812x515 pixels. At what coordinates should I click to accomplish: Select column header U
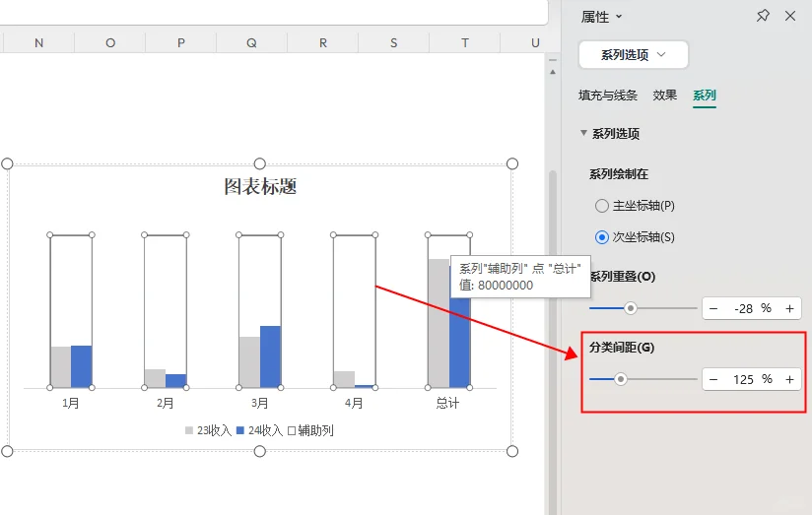[x=534, y=43]
